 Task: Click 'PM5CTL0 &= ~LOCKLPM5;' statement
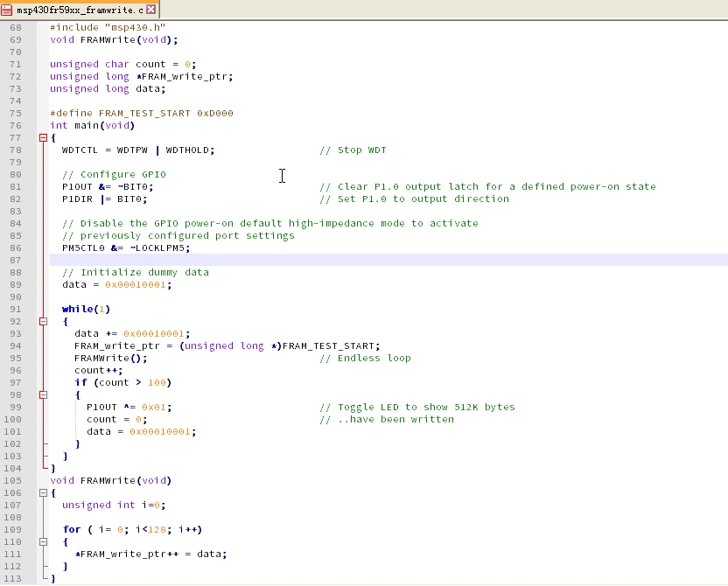[x=126, y=248]
